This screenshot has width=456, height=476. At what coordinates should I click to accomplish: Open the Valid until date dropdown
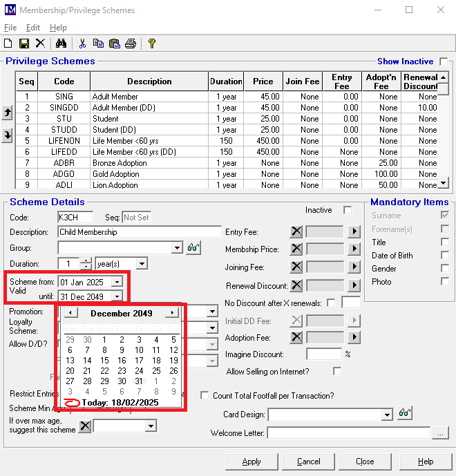(x=117, y=296)
